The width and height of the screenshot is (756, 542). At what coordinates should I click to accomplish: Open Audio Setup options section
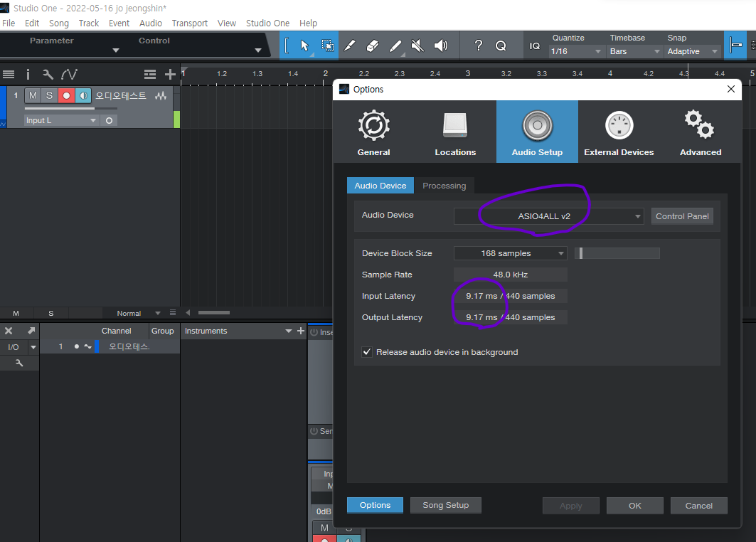coord(537,132)
